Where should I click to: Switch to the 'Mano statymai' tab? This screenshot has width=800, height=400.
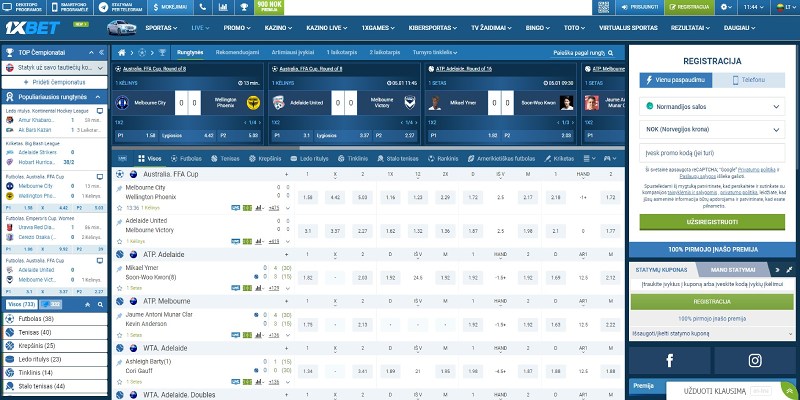pos(732,270)
